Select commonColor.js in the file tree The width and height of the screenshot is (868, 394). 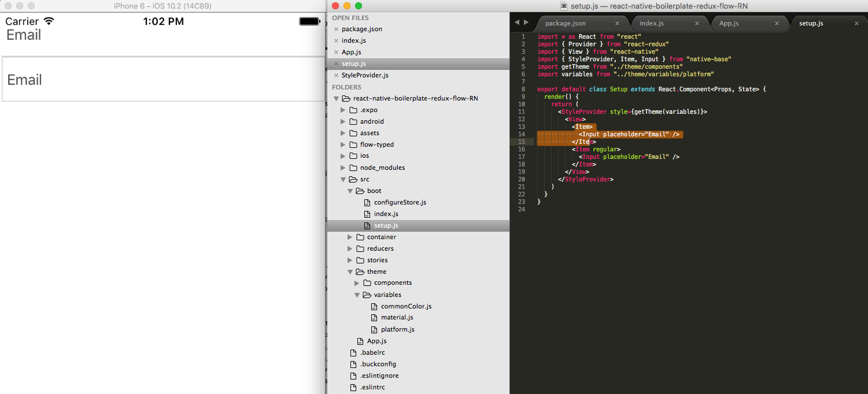coord(405,306)
